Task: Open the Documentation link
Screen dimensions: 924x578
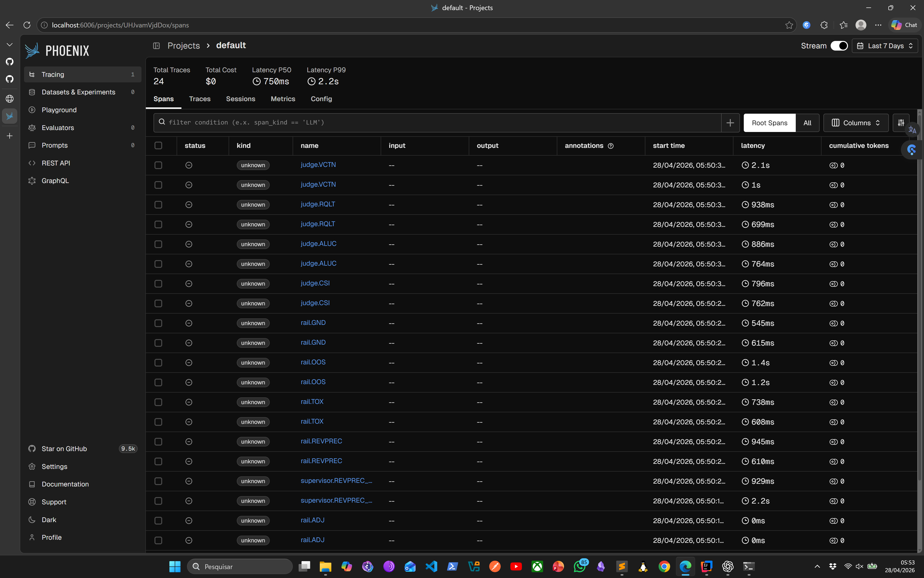Action: point(83,484)
